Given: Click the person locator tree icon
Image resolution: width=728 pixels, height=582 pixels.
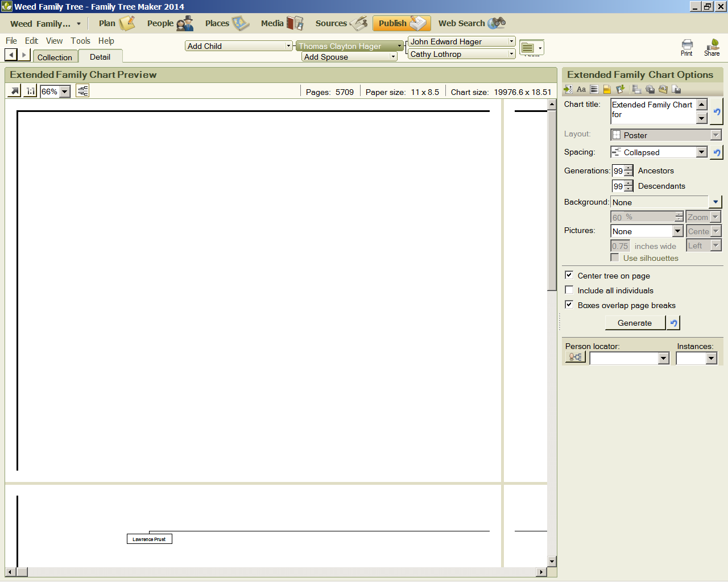Looking at the screenshot, I should click(575, 357).
